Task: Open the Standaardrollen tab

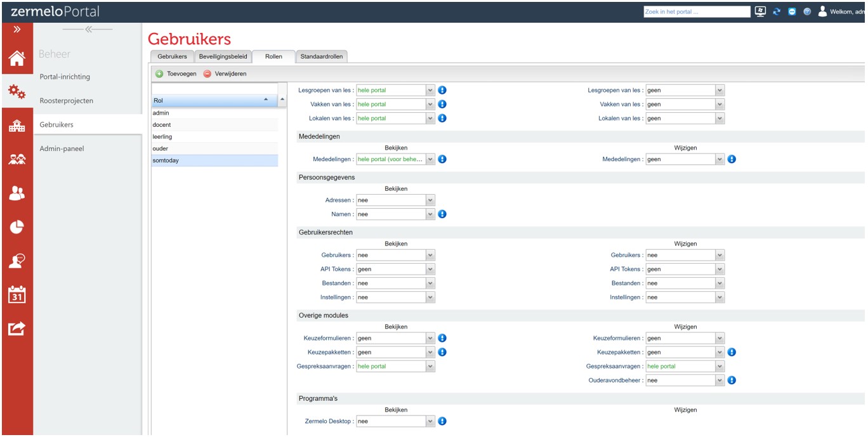Action: (321, 56)
